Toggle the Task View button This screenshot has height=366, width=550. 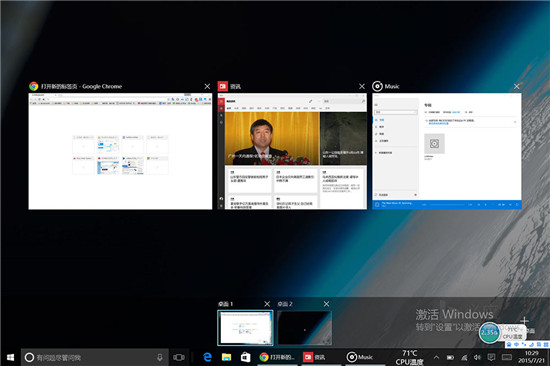[179, 357]
